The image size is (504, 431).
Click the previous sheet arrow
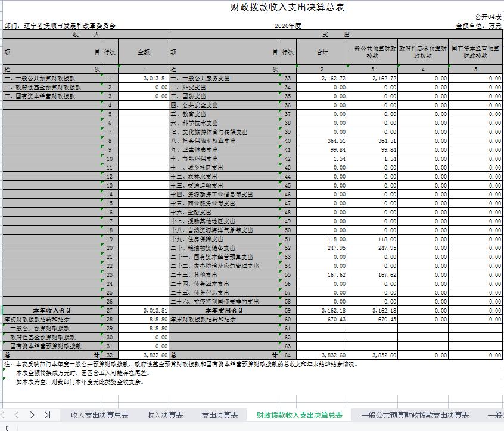click(x=17, y=415)
